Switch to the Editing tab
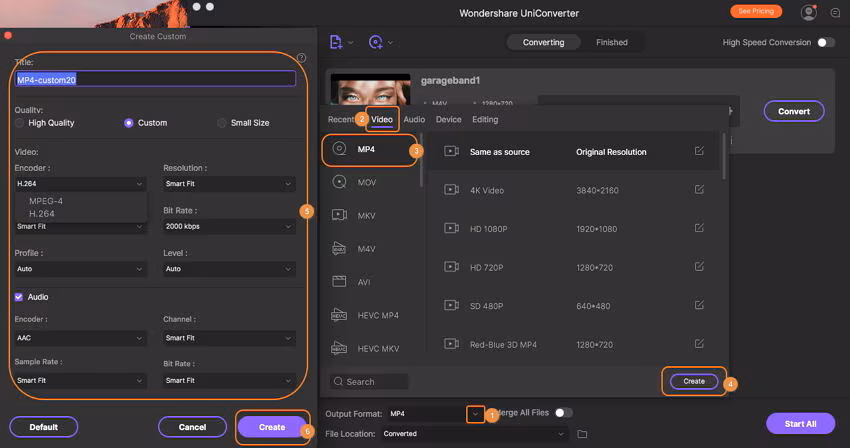The height and width of the screenshot is (448, 850). [485, 119]
